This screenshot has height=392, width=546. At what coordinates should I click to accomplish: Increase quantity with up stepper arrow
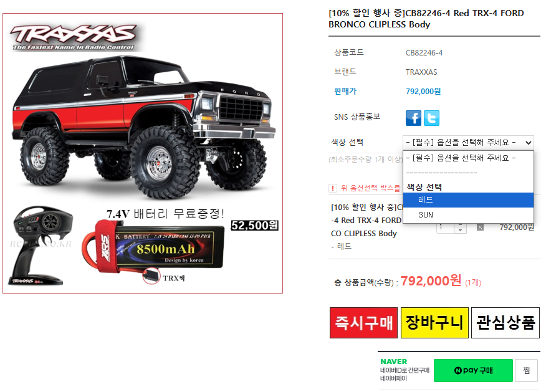coord(461,224)
